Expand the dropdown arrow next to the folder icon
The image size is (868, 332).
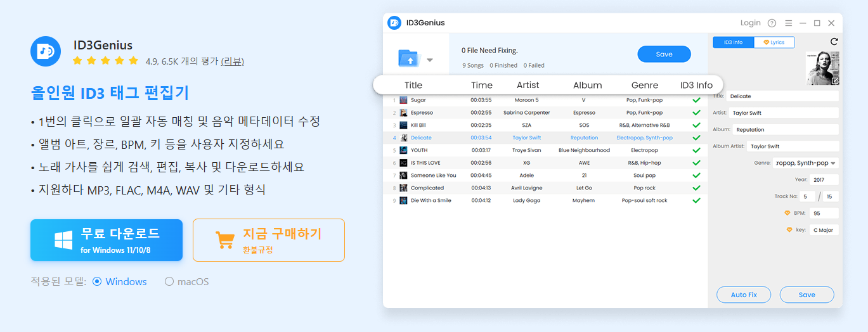point(429,60)
